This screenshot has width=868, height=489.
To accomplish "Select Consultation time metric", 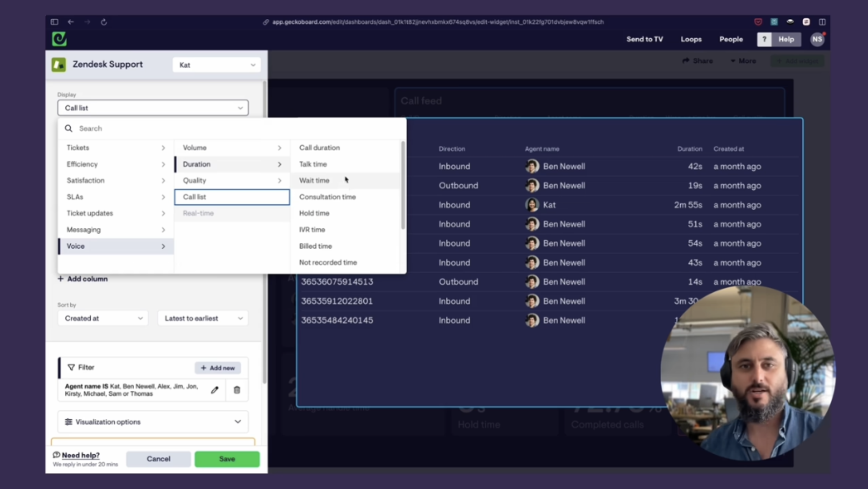I will pos(345,196).
